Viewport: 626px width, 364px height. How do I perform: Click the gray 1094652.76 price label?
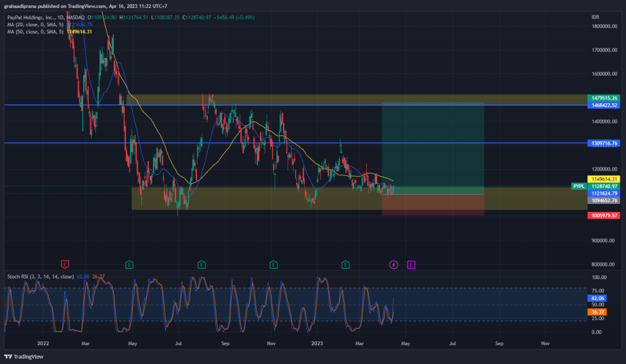(x=603, y=200)
